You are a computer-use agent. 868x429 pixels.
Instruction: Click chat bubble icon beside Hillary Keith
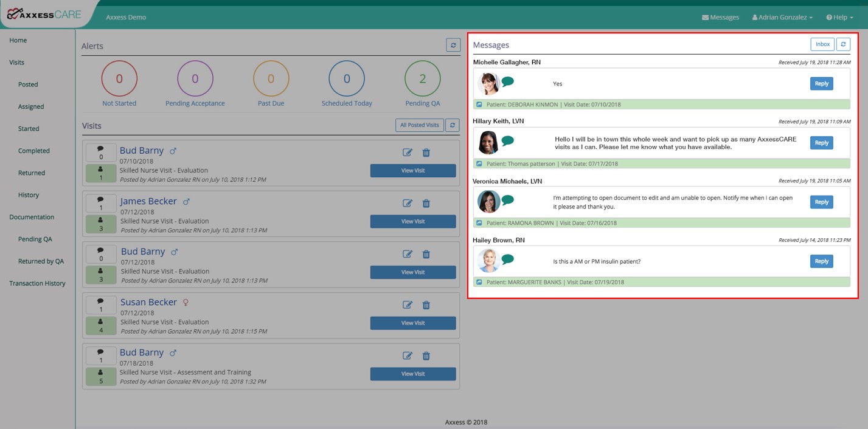(x=508, y=141)
